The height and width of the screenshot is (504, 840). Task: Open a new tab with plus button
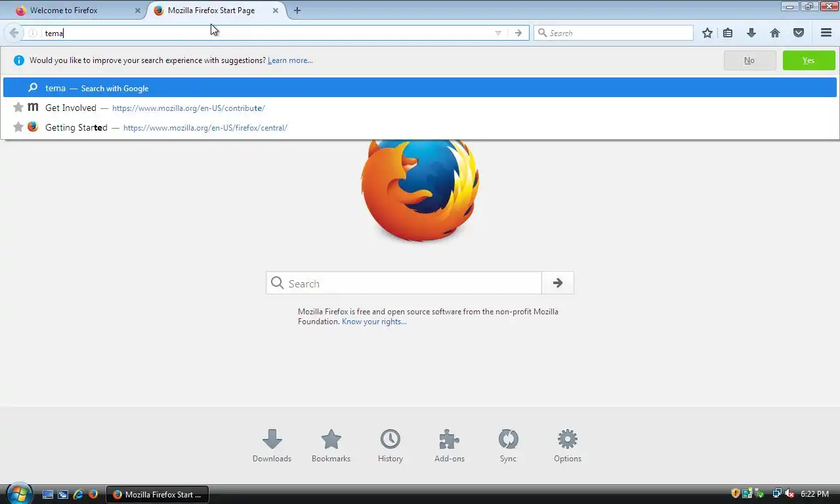(297, 10)
